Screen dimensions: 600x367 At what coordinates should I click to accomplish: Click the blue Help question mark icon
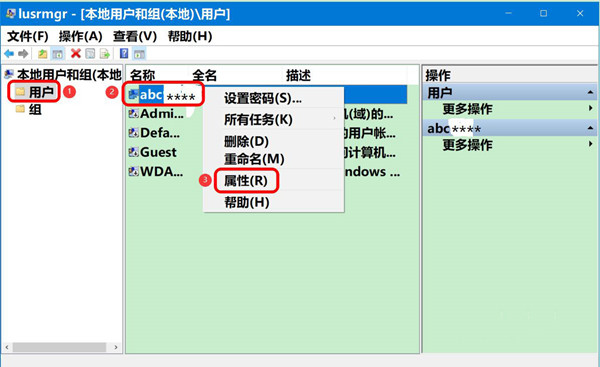124,53
